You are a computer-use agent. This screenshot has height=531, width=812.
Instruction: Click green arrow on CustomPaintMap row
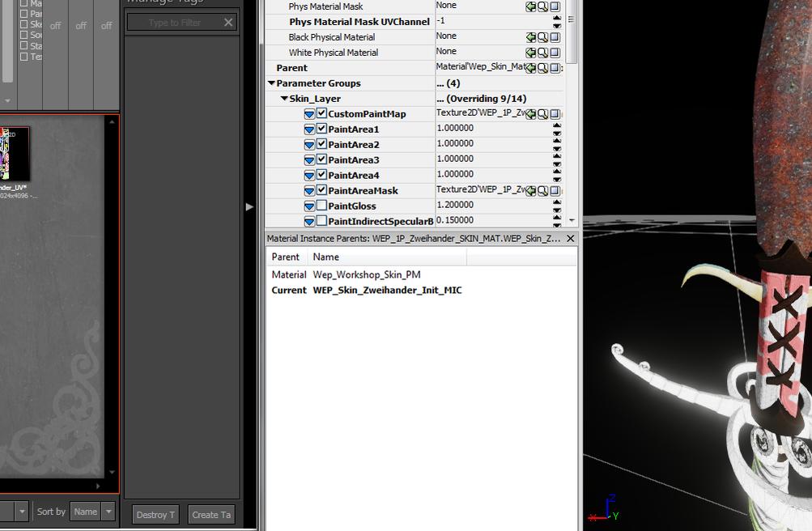click(531, 114)
